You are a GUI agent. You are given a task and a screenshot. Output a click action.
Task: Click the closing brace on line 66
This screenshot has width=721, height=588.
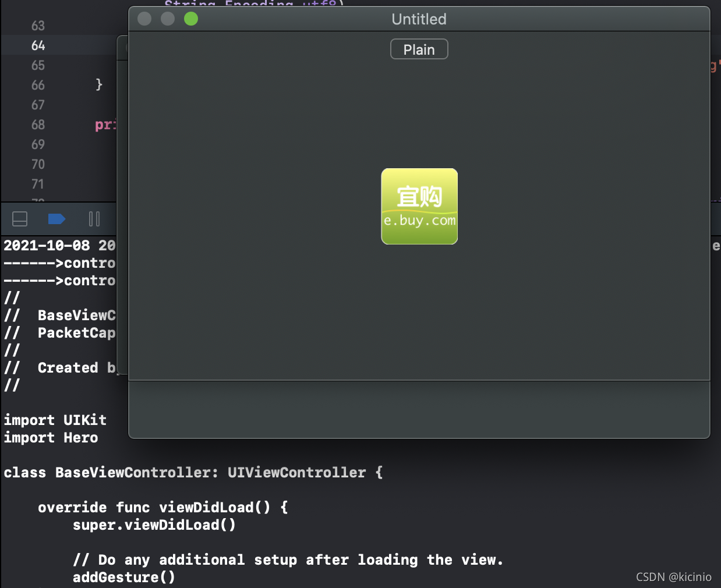99,85
